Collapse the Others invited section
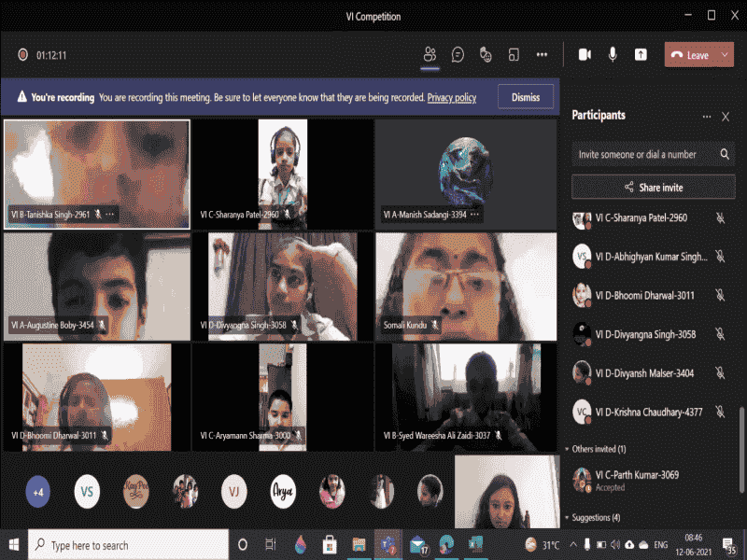The image size is (747, 560). (568, 449)
